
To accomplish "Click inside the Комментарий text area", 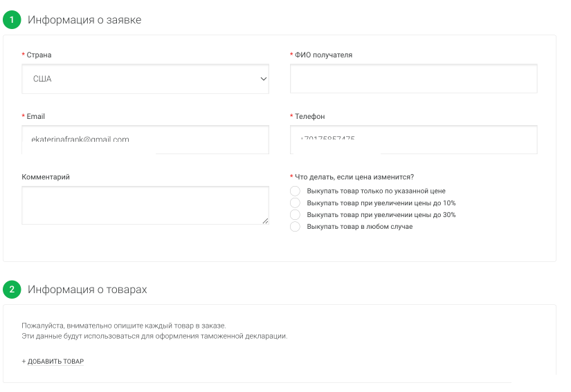I will 145,205.
